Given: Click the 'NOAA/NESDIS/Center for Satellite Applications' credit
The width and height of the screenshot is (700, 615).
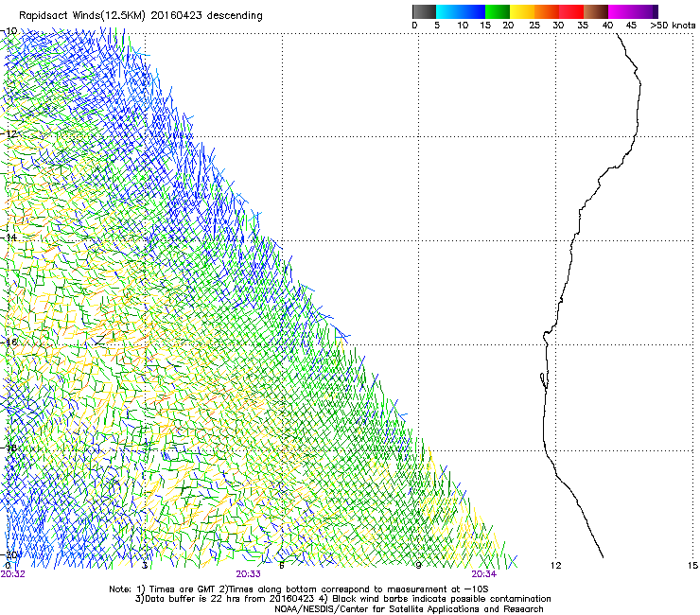Looking at the screenshot, I should 409,609.
